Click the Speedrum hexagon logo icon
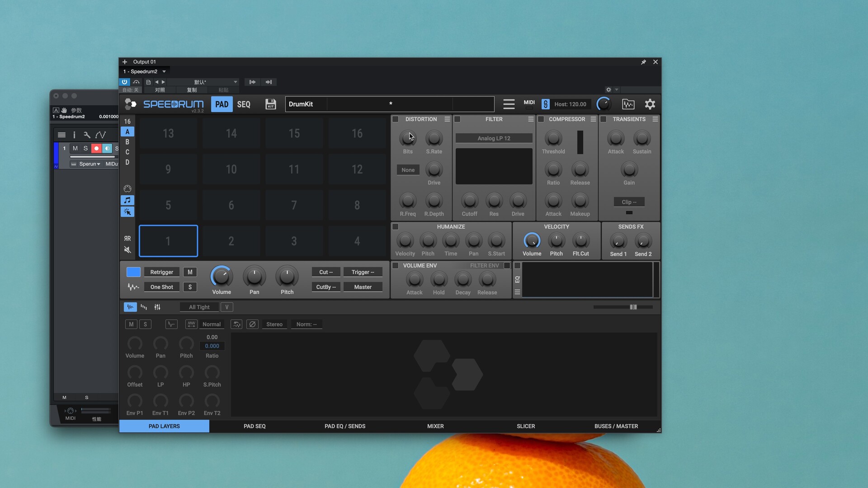 130,104
